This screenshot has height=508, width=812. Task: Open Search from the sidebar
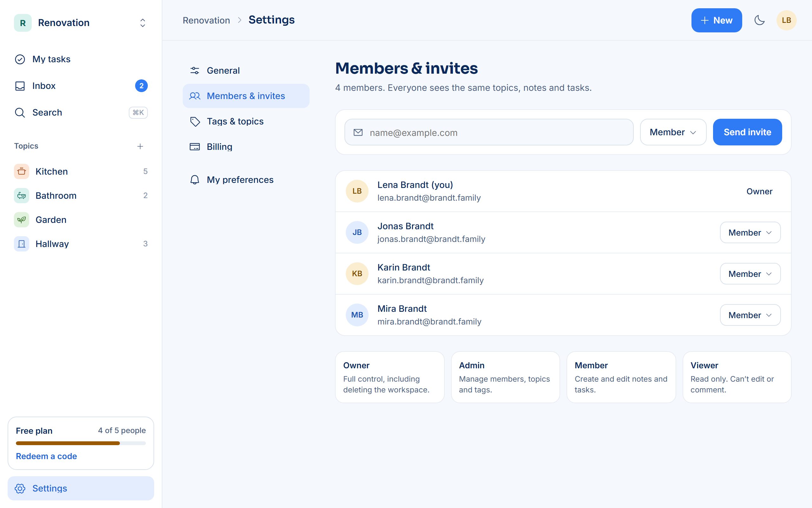point(81,112)
